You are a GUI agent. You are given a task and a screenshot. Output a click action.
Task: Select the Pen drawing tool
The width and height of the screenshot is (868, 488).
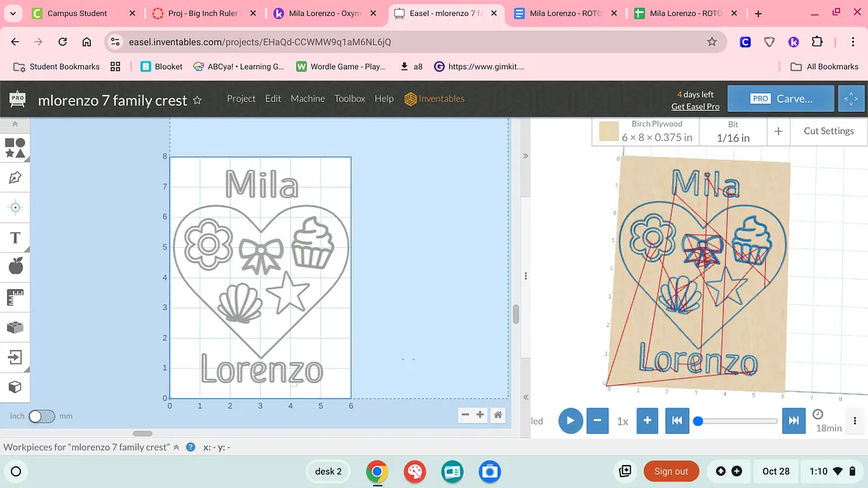pyautogui.click(x=15, y=177)
